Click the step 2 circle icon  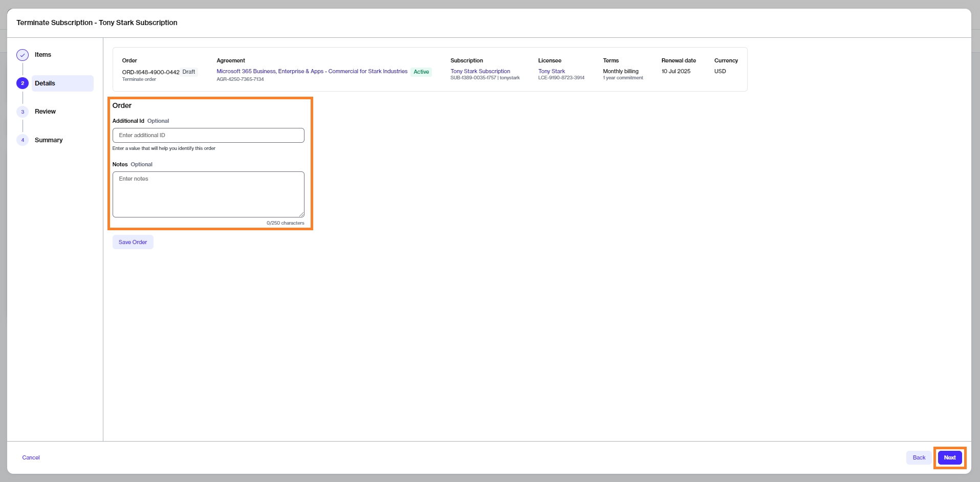pyautogui.click(x=23, y=83)
